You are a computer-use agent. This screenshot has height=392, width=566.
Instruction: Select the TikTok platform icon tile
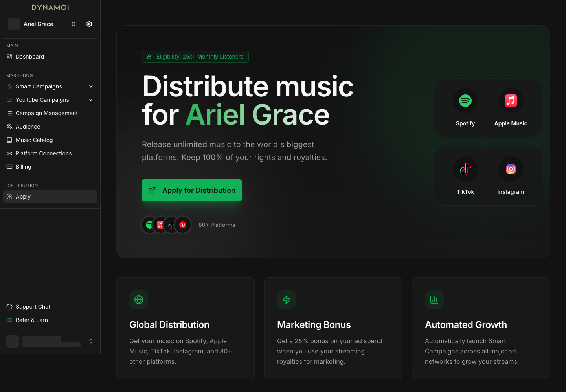[465, 169]
